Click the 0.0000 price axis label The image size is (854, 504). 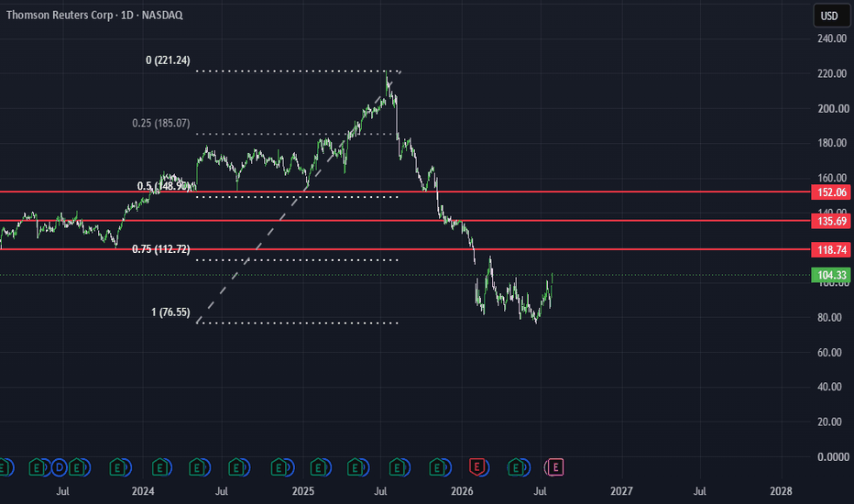click(833, 457)
